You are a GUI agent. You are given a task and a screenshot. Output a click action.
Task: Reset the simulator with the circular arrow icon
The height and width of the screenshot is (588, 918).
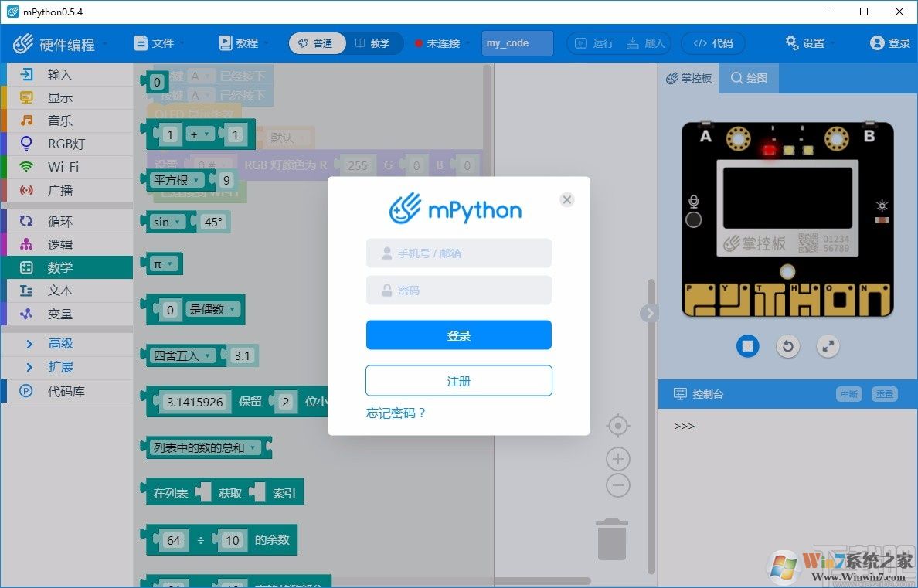click(787, 346)
